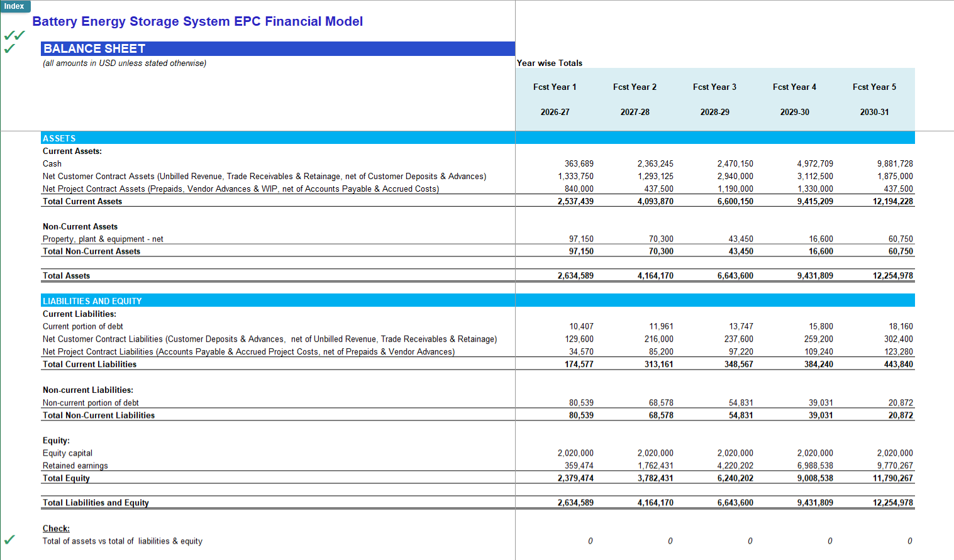
Task: Select the Non-current portion of debt Year 4 value
Action: pos(821,402)
